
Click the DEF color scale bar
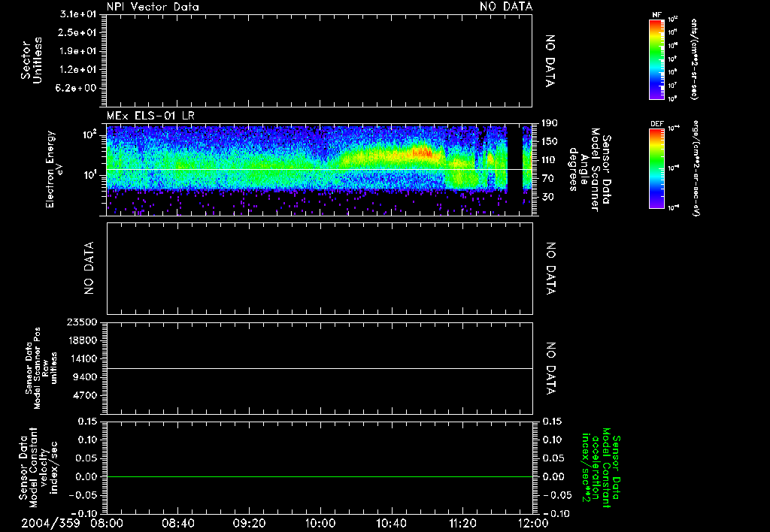tap(655, 167)
